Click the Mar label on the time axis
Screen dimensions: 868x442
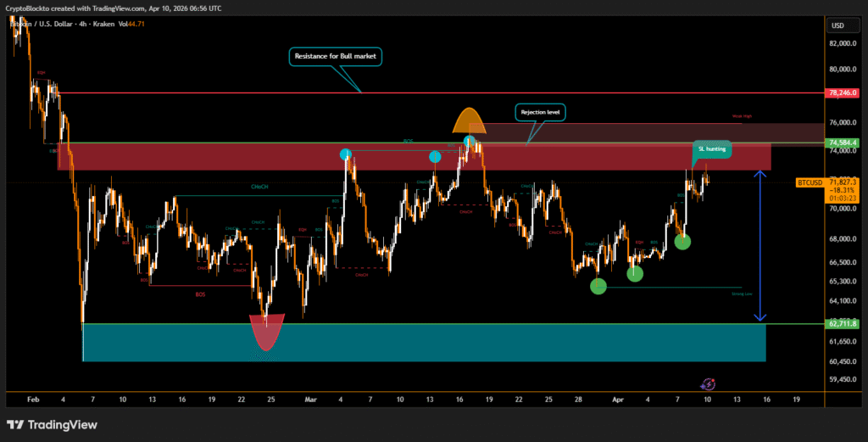311,398
